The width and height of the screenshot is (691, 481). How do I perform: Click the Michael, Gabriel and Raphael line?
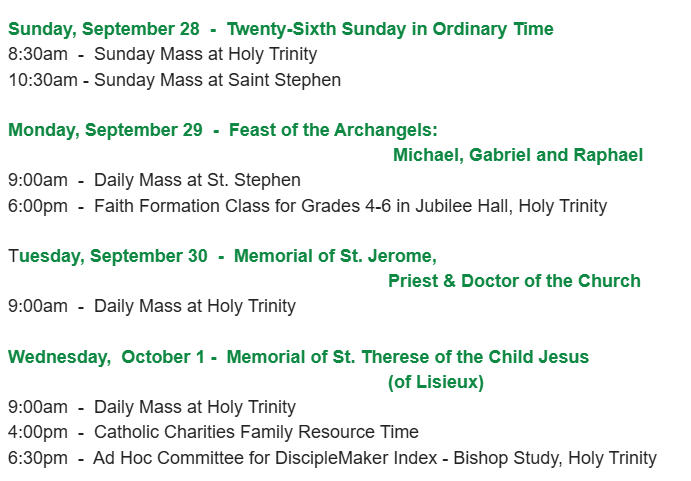pyautogui.click(x=517, y=155)
